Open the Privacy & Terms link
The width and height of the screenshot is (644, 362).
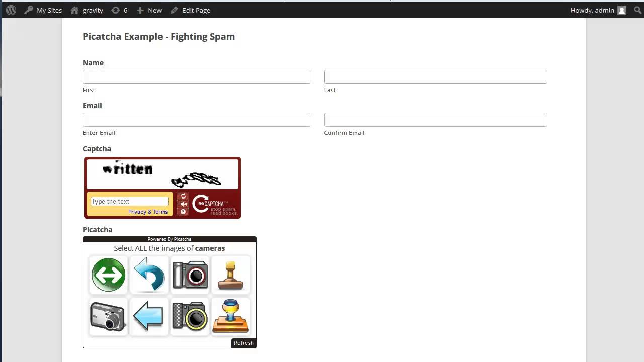[148, 212]
